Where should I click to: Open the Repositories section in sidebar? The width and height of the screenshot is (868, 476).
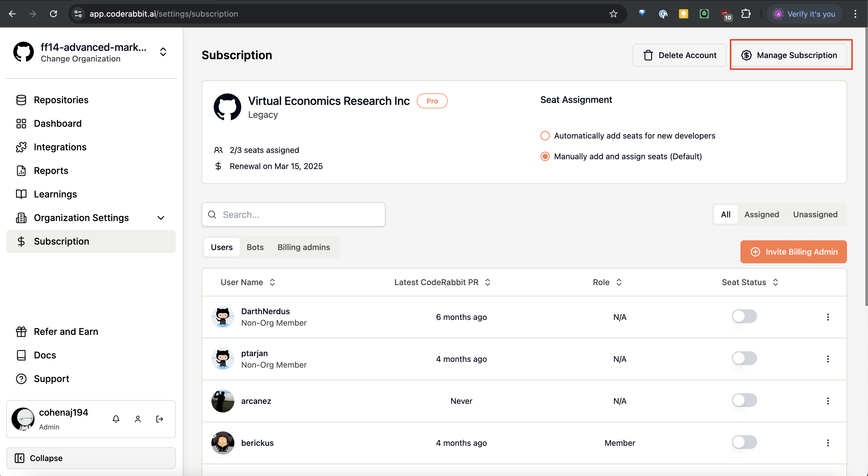pyautogui.click(x=61, y=100)
